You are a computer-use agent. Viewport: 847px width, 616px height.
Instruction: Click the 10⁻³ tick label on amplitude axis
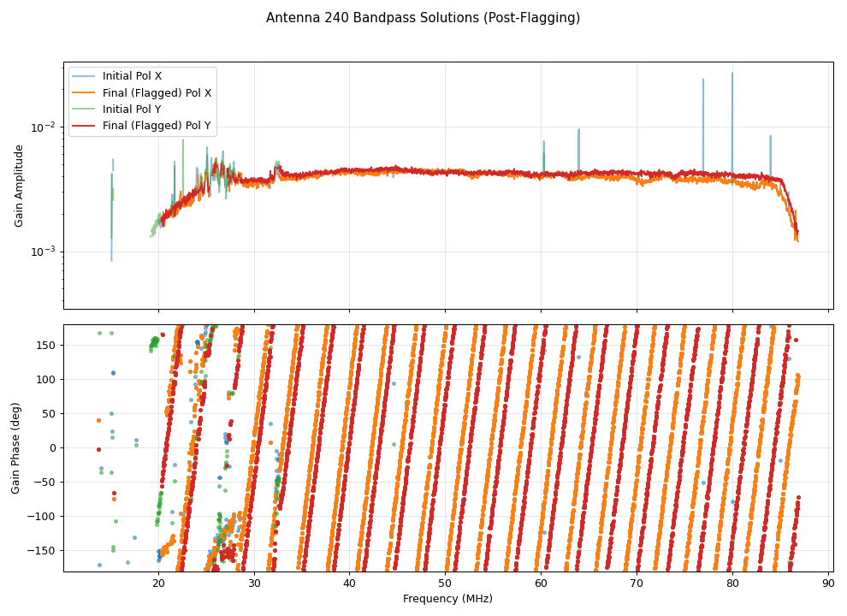44,252
